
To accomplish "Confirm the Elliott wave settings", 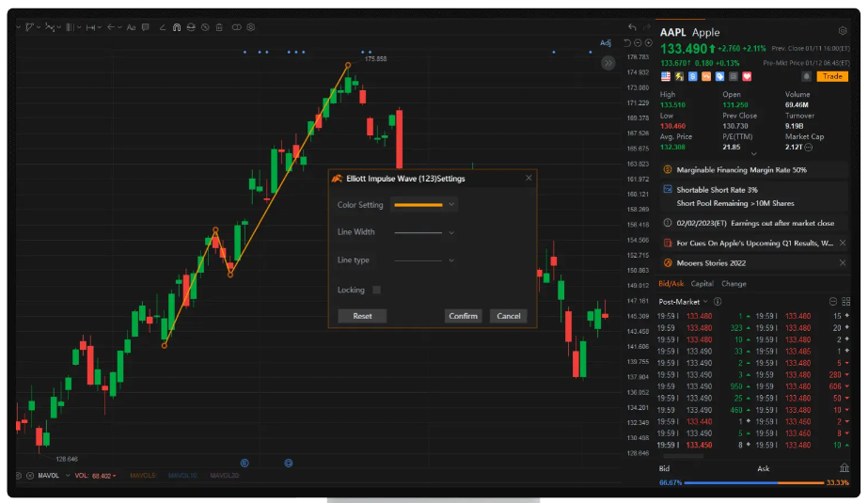I will [x=463, y=316].
